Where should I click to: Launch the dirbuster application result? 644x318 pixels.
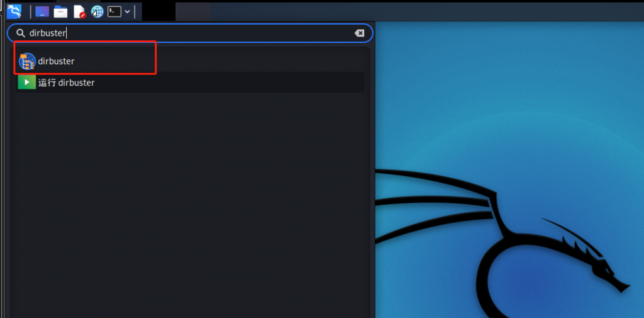190,61
